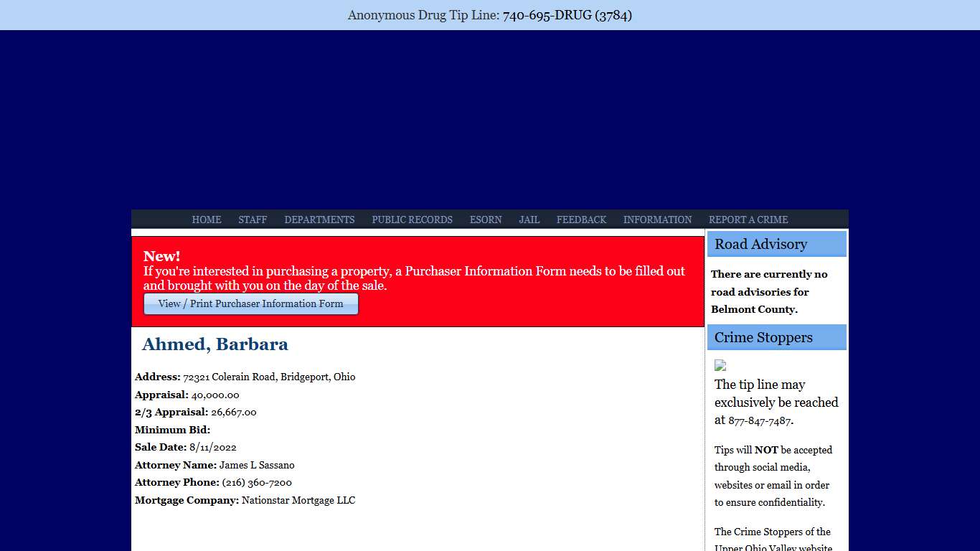Click the Crime Stoppers number 877-847-7487
Screen dimensions: 980x551
pyautogui.click(x=759, y=421)
